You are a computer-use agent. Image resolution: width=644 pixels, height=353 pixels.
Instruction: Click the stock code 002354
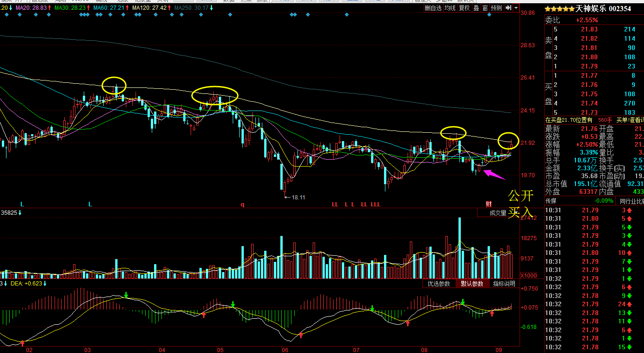point(620,9)
